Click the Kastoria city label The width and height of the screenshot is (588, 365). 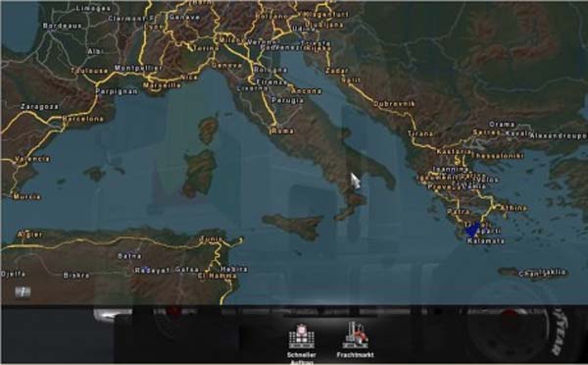[x=454, y=151]
